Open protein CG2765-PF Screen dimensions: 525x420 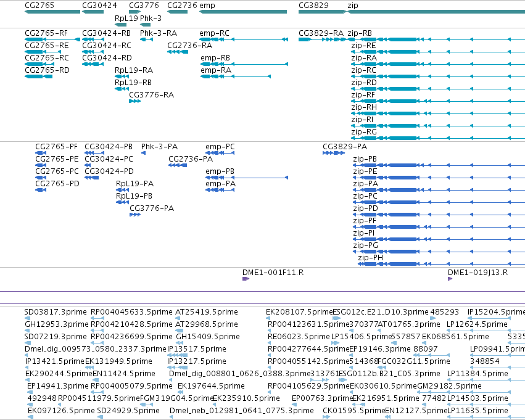[56, 147]
